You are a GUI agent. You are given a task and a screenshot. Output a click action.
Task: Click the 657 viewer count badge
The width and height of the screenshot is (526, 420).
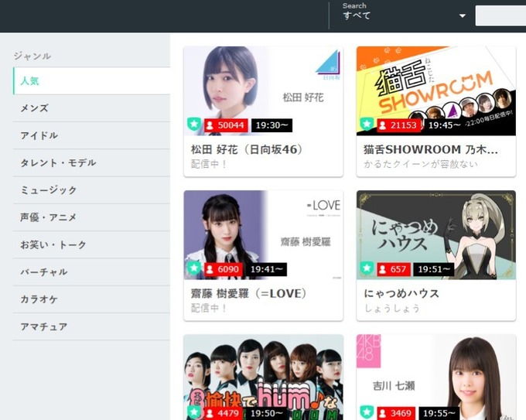(x=394, y=269)
